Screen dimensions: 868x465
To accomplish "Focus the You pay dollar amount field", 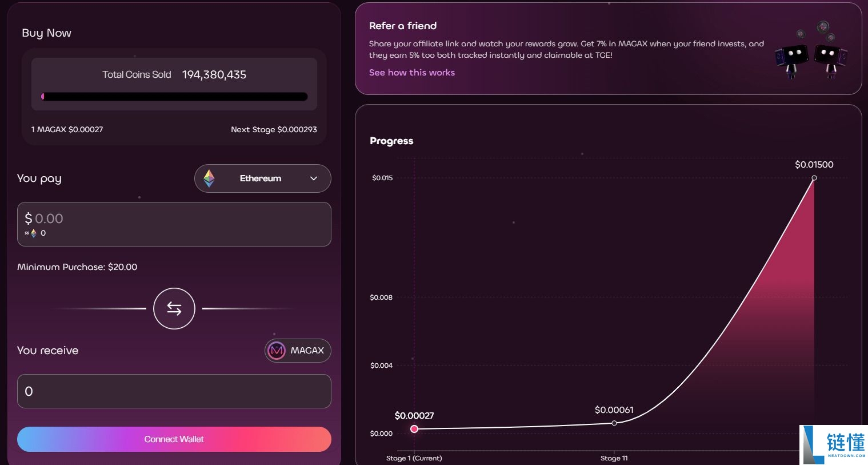I will 174,219.
